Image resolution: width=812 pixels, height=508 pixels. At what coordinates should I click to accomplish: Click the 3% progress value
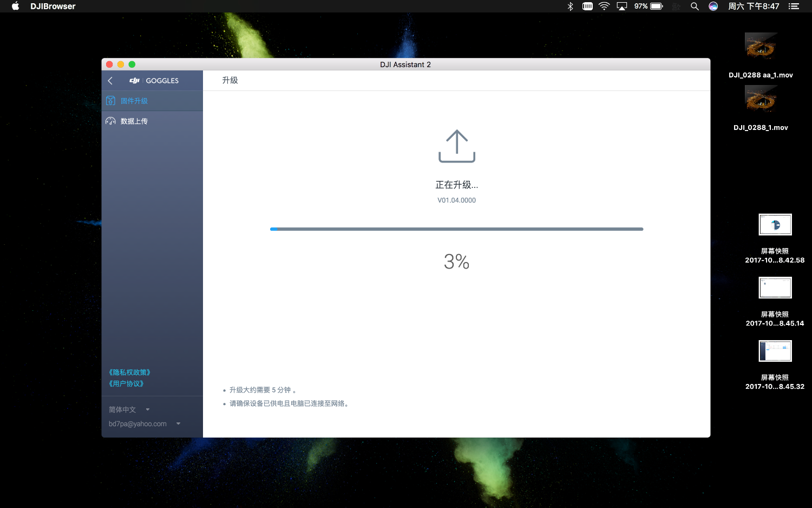click(457, 262)
